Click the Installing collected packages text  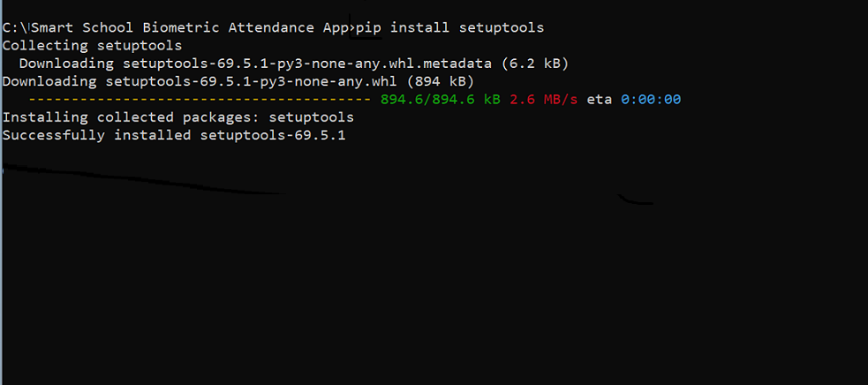(x=131, y=117)
